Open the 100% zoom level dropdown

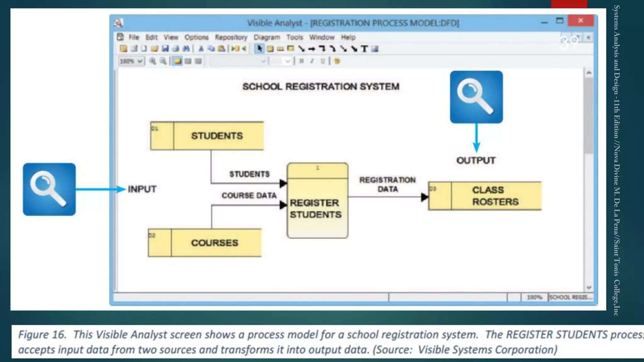(x=140, y=61)
